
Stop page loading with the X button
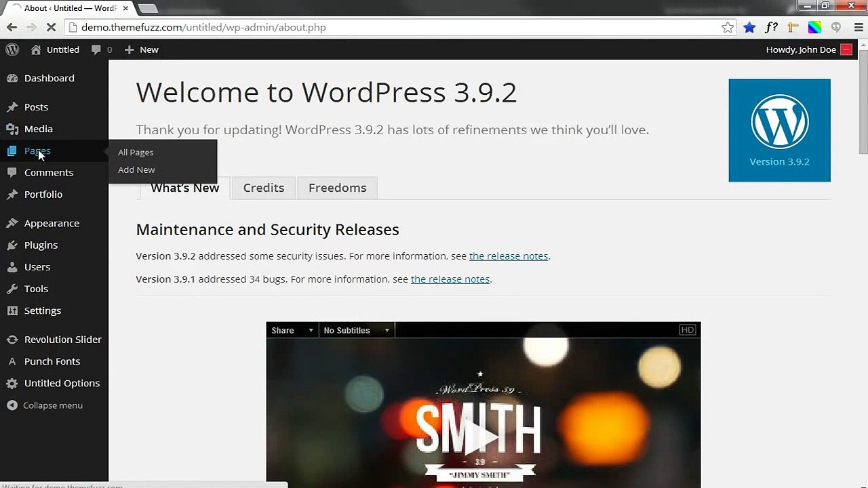click(52, 27)
